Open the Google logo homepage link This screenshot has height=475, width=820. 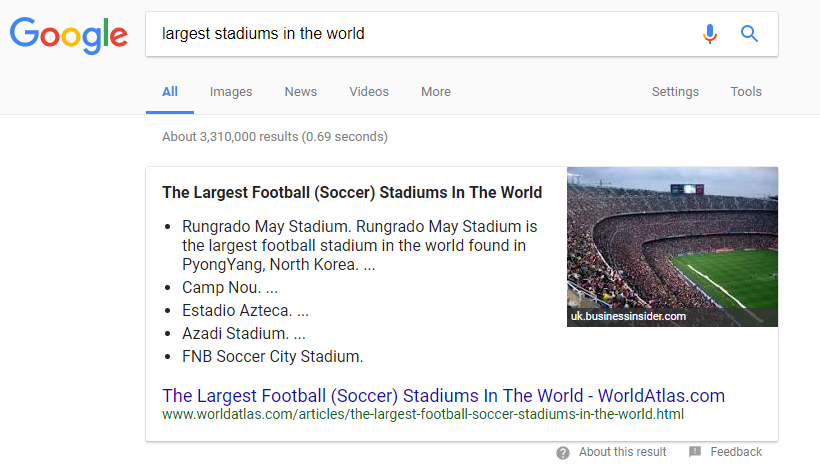coord(69,36)
